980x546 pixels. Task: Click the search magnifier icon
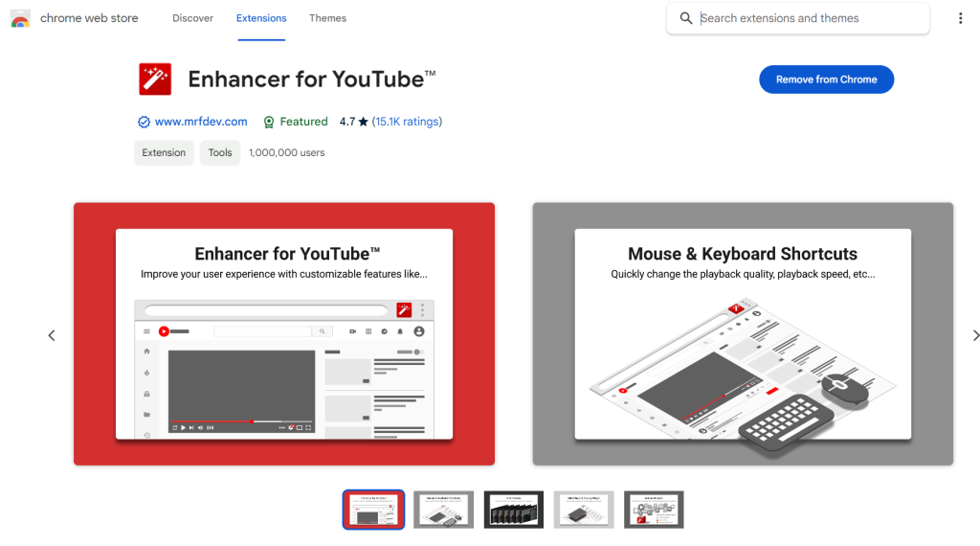tap(685, 18)
